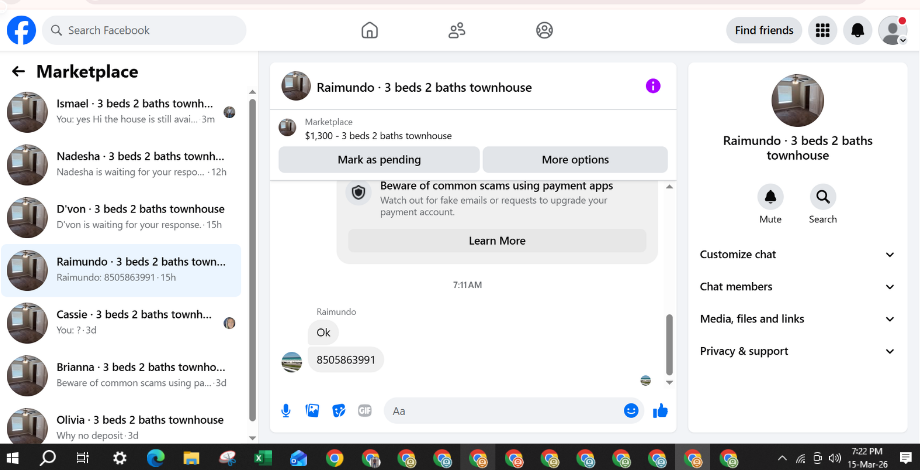Click the conversation list scrollbar

click(253, 261)
